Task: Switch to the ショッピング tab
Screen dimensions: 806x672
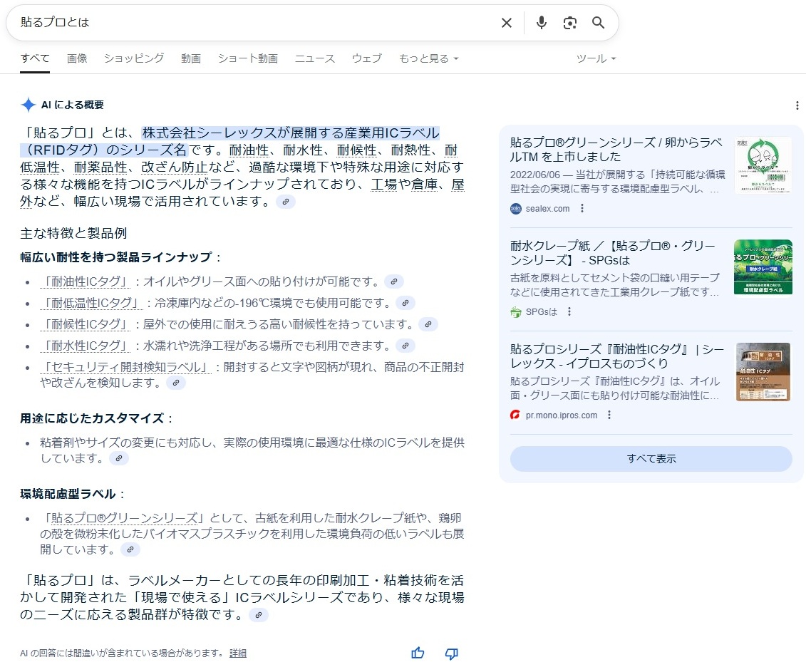Action: 134,58
